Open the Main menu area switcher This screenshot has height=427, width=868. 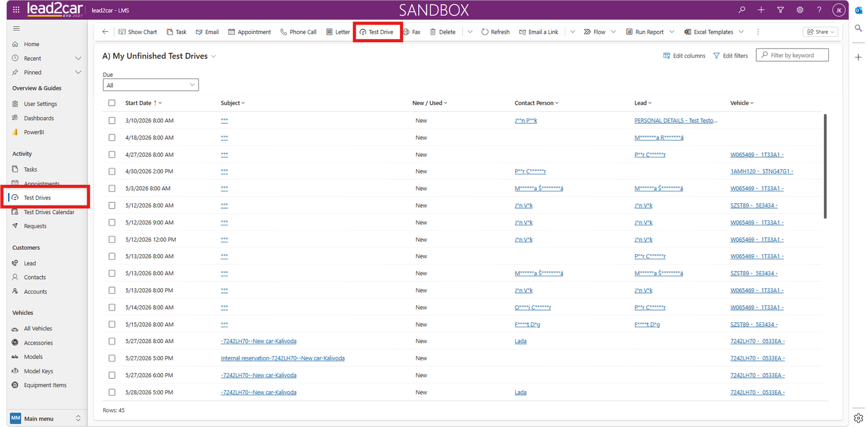[47, 418]
